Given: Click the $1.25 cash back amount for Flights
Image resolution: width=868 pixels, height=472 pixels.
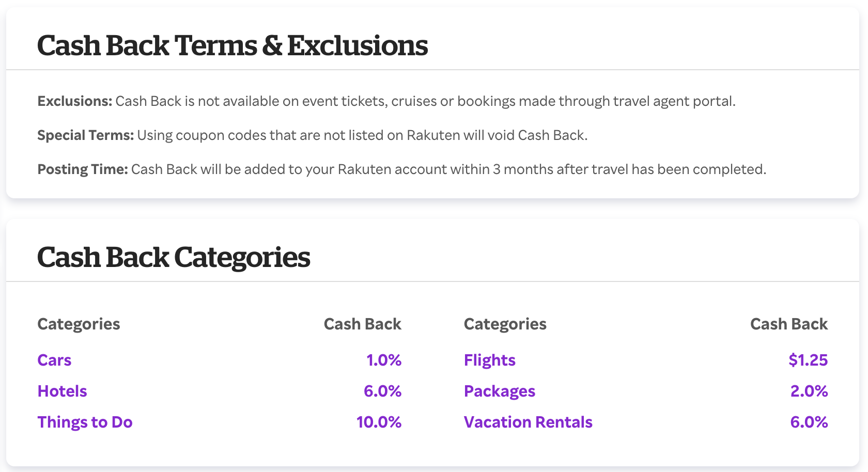Looking at the screenshot, I should click(808, 360).
